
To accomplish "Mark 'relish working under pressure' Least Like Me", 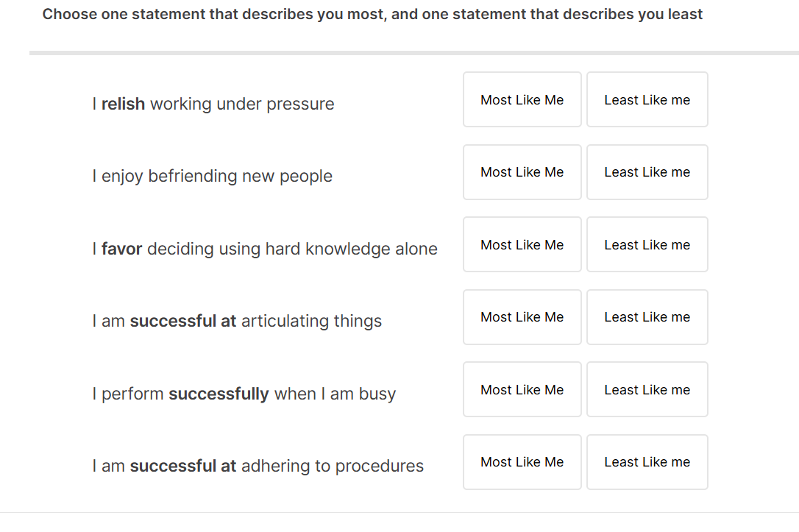I will coord(647,100).
